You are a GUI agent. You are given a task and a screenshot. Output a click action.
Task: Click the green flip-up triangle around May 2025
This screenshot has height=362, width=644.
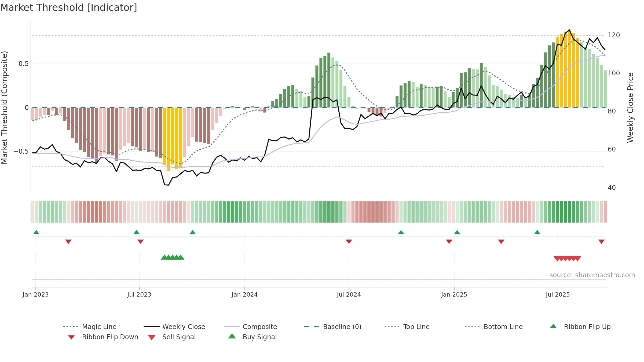click(537, 232)
